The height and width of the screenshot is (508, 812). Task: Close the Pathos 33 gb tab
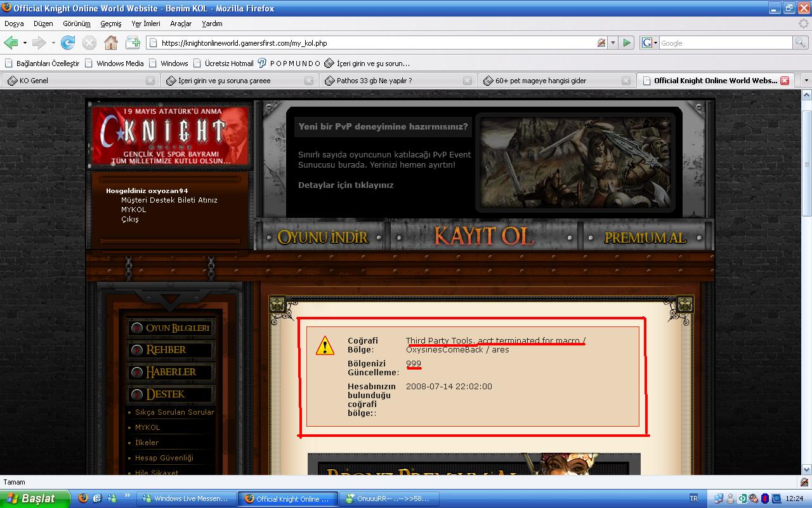(468, 81)
